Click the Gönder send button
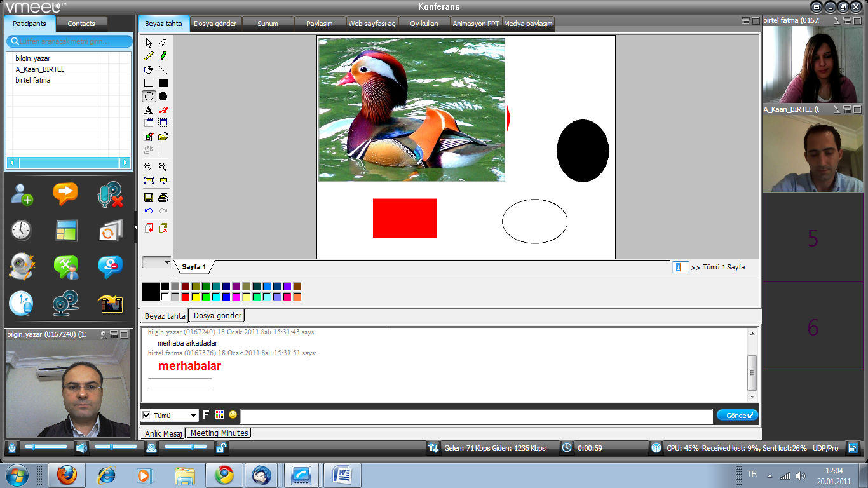The image size is (868, 488). (737, 416)
